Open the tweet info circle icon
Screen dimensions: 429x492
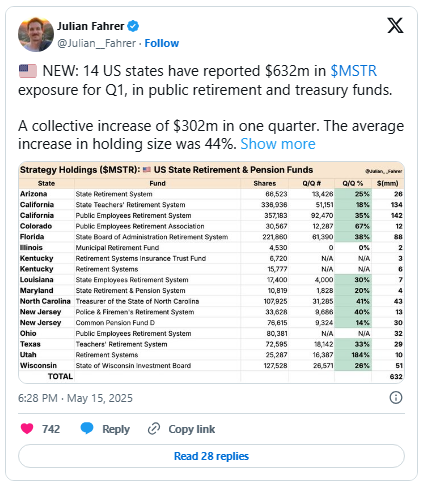coord(396,398)
